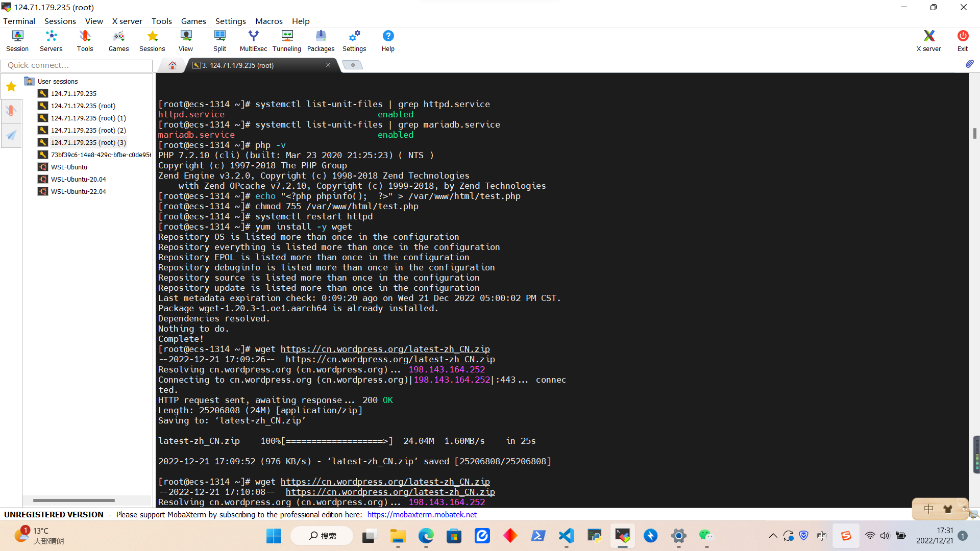This screenshot has width=980, height=551.
Task: Open the WSL-Ubuntu-20.04 session
Action: (x=78, y=180)
